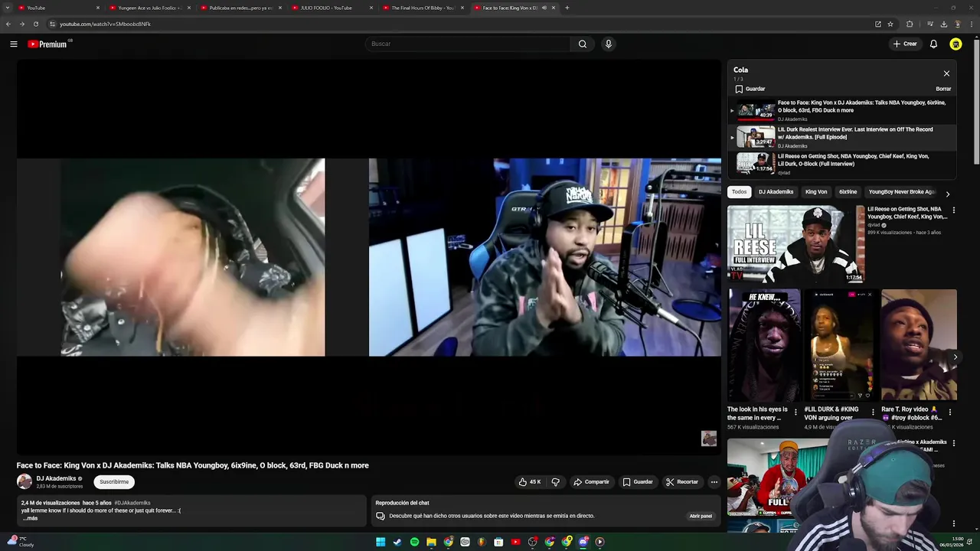Viewport: 980px width, 551px height.
Task: Open the 'The look in his eyes' Short
Action: coord(764,344)
